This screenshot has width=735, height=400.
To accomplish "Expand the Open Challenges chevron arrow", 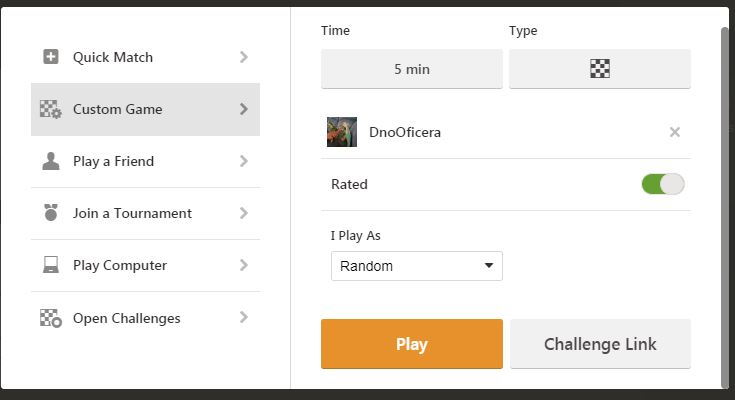I will pyautogui.click(x=244, y=318).
